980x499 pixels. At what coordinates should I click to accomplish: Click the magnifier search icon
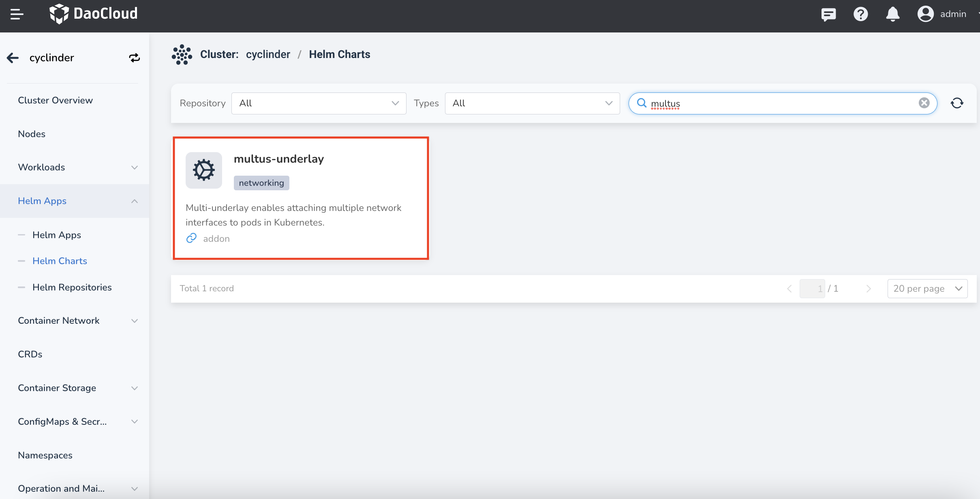[642, 103]
